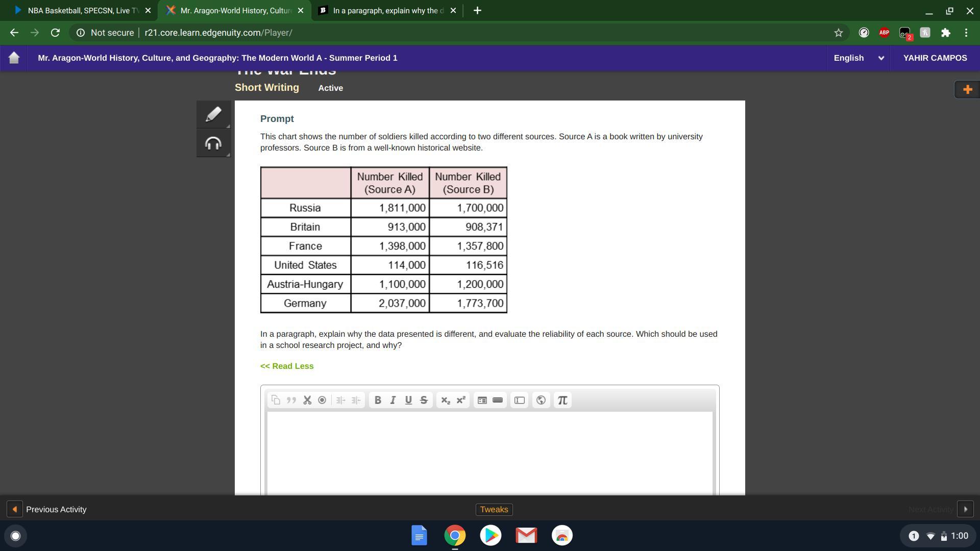Go to the home icon

pos(14,58)
